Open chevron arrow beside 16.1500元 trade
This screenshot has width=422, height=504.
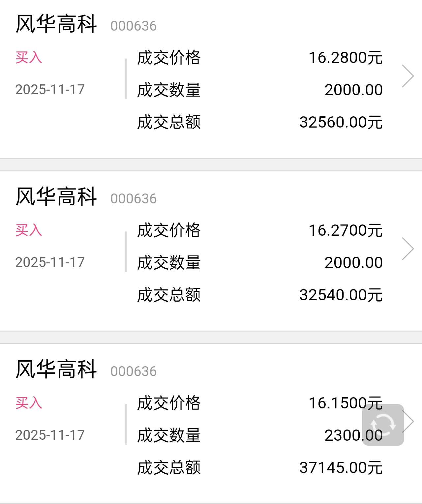pos(409,421)
